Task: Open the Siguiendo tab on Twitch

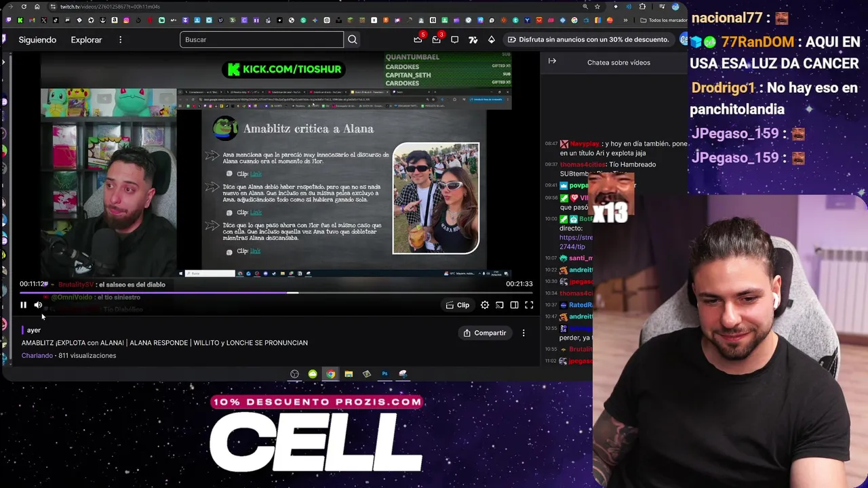Action: click(x=37, y=40)
